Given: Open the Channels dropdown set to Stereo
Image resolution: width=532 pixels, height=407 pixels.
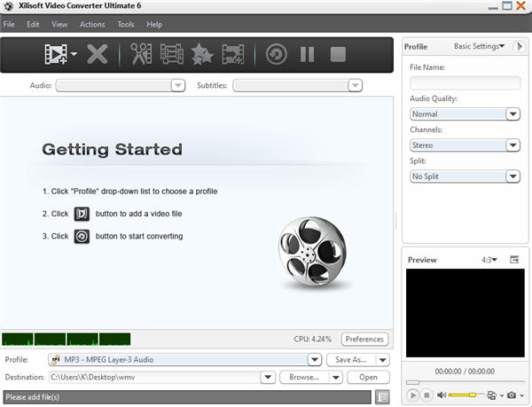Looking at the screenshot, I should click(x=465, y=145).
